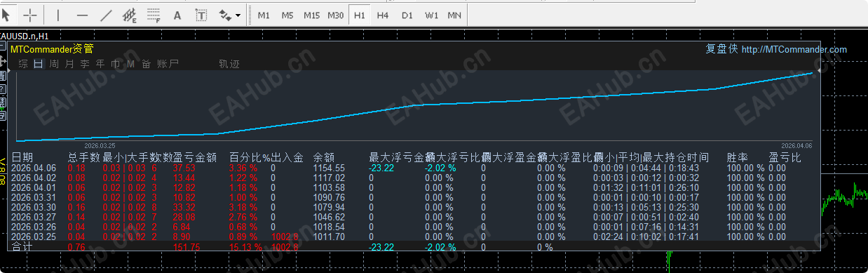Open the 综 summary tab

[23, 64]
